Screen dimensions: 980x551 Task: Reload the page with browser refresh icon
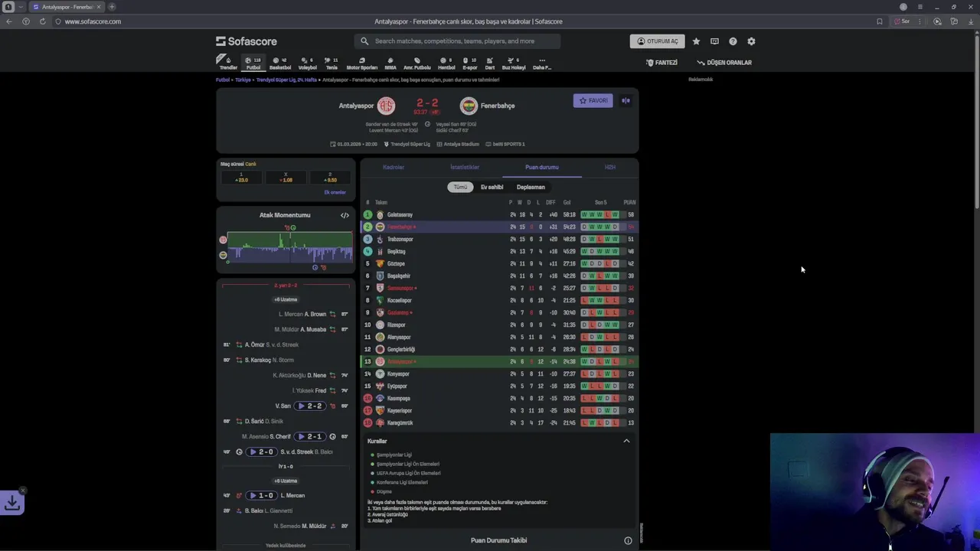point(42,21)
